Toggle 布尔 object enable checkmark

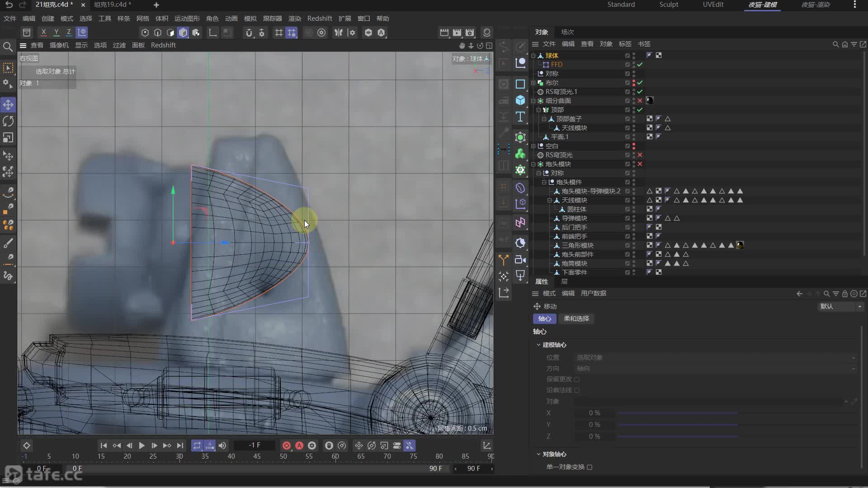640,83
